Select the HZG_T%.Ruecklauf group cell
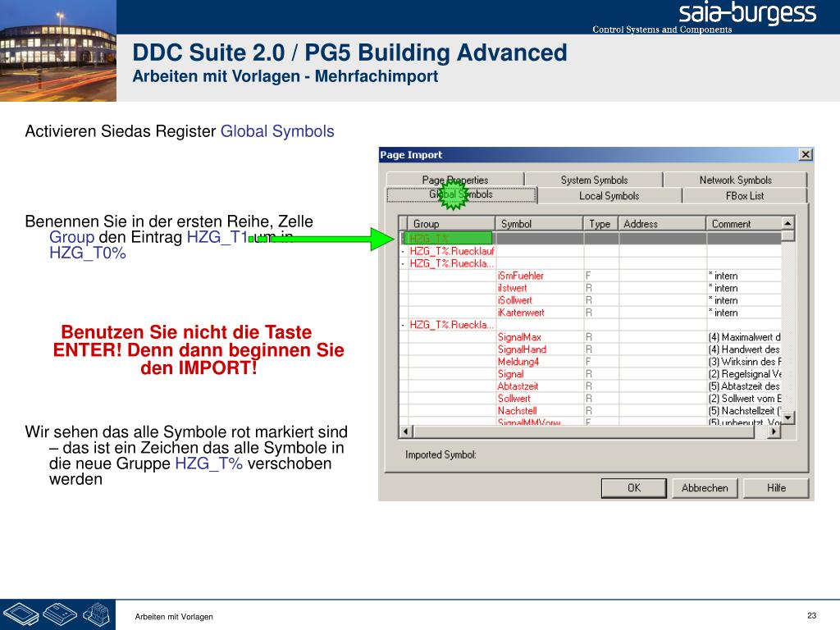840x630 pixels. pos(452,251)
